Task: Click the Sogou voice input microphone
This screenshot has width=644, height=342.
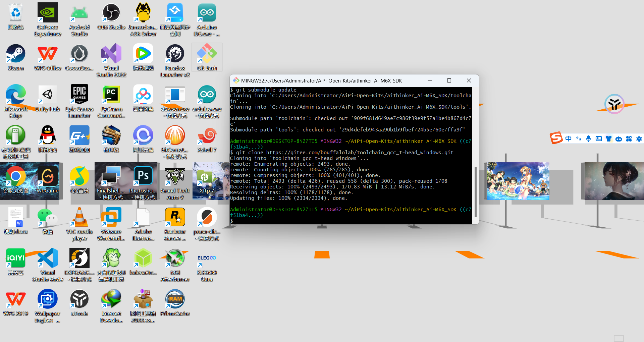Action: coord(588,138)
